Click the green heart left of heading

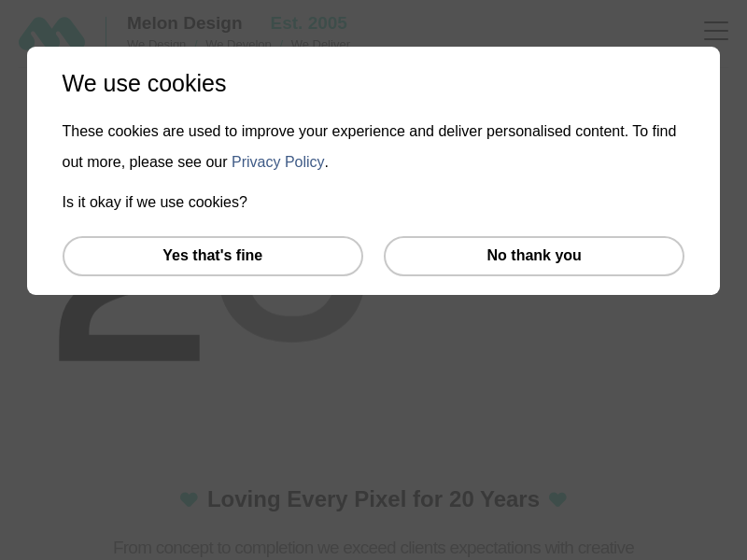click(189, 500)
